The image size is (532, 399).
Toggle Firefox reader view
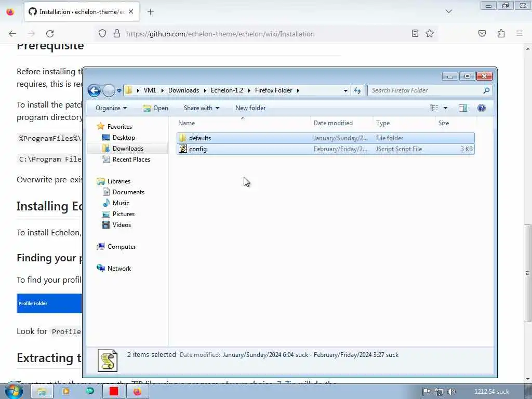[415, 33]
